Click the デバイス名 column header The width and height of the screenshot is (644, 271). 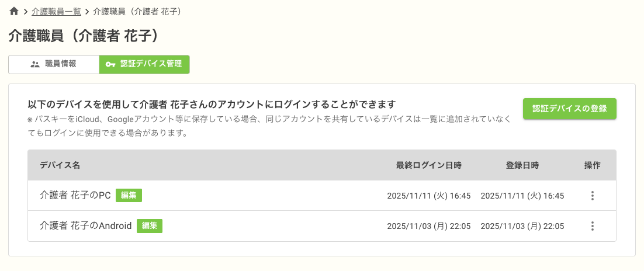pos(60,165)
